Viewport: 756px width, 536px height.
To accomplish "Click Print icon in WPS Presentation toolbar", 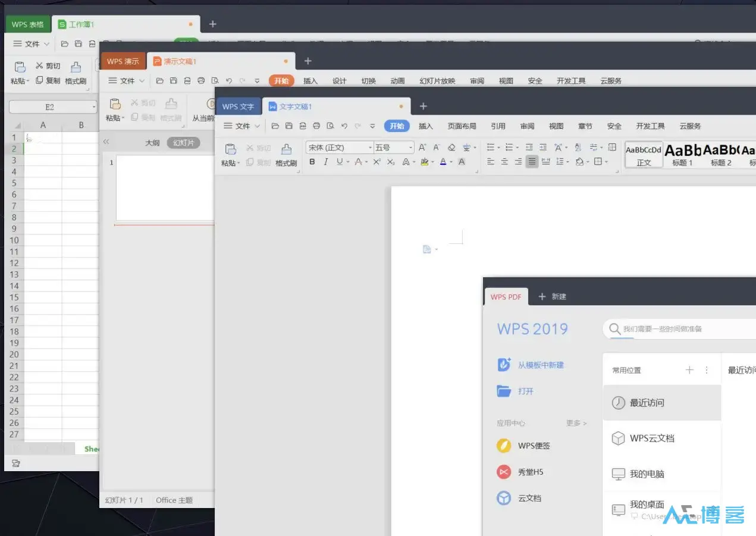I will click(x=201, y=81).
